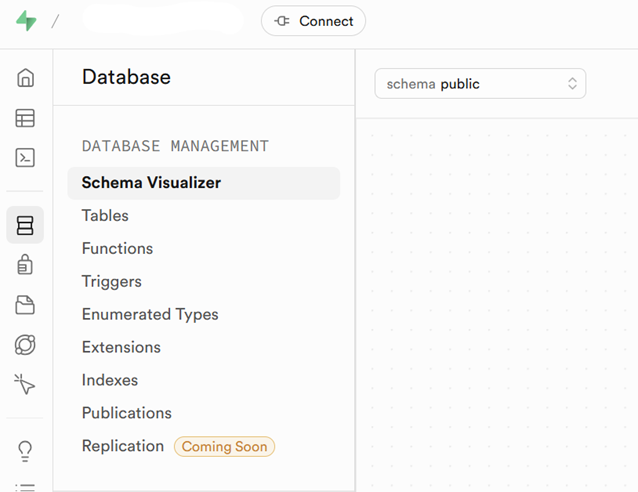Viewport: 638px width, 492px height.
Task: Go to Tables in Database Management
Action: 105,216
